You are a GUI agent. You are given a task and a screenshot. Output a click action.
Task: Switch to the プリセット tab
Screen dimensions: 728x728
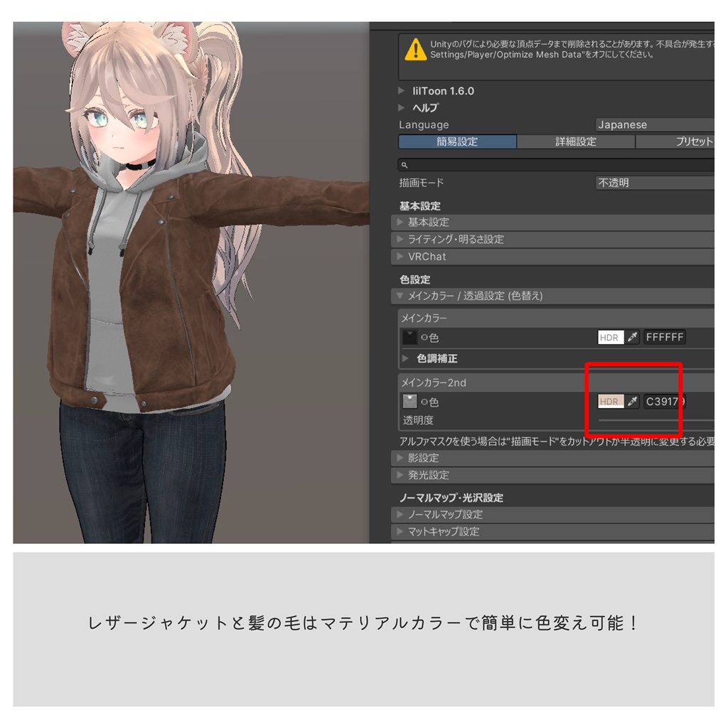(x=690, y=141)
